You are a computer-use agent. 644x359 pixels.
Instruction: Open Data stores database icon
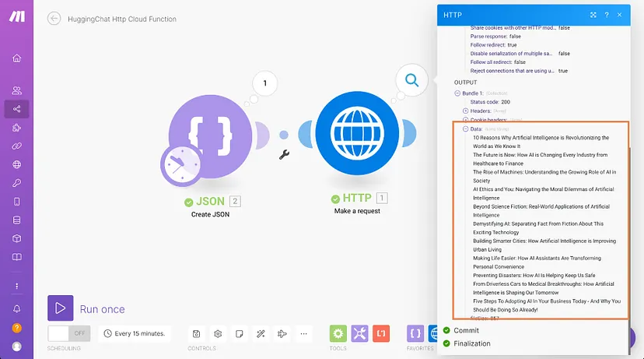tap(16, 220)
